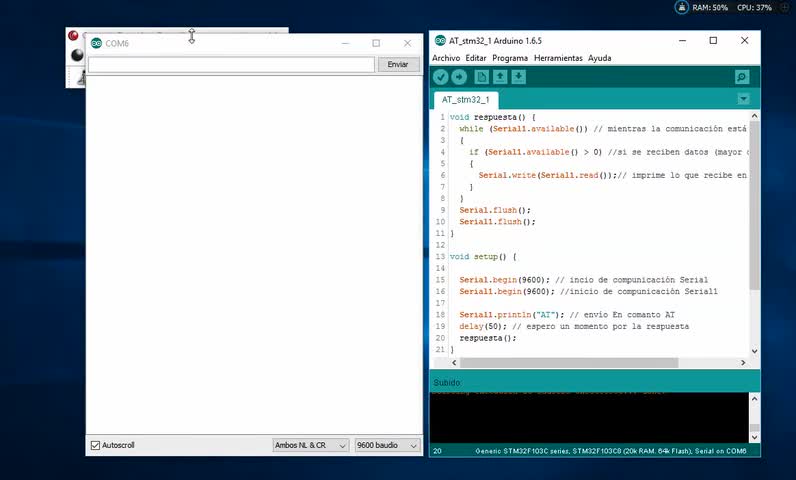
Task: Open the Herramientas menu
Action: 558,58
